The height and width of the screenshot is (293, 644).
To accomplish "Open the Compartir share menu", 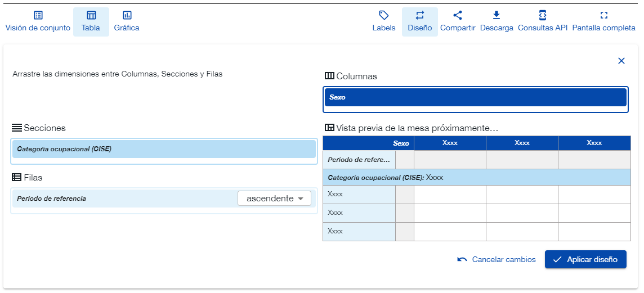I will tap(458, 22).
